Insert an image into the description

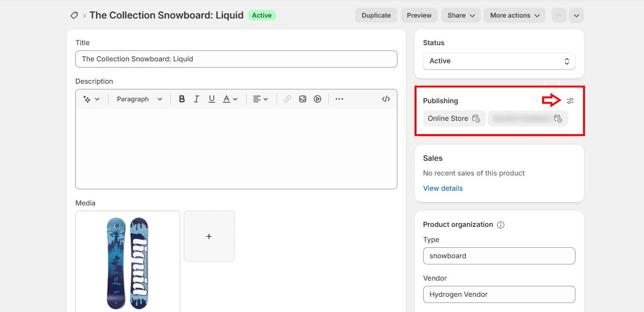302,99
